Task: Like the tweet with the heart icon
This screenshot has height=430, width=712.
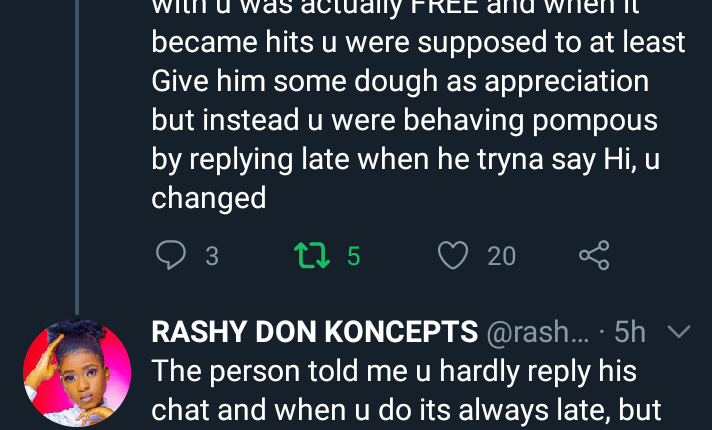Action: (453, 256)
